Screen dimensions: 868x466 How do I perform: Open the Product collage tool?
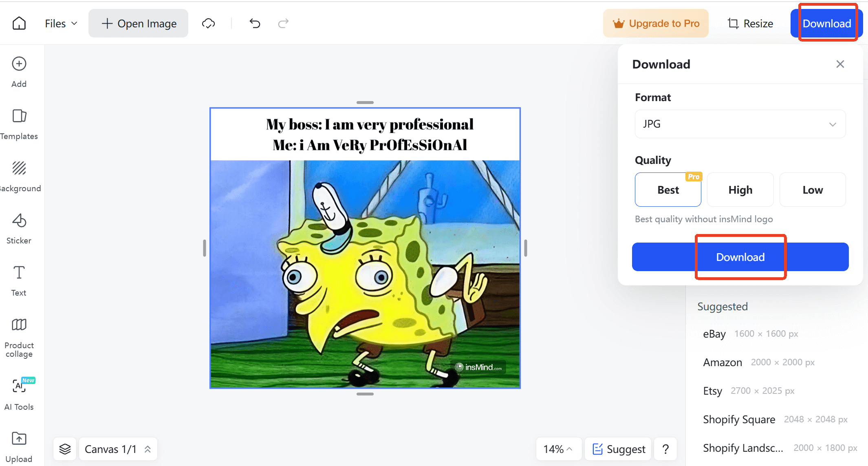click(19, 337)
